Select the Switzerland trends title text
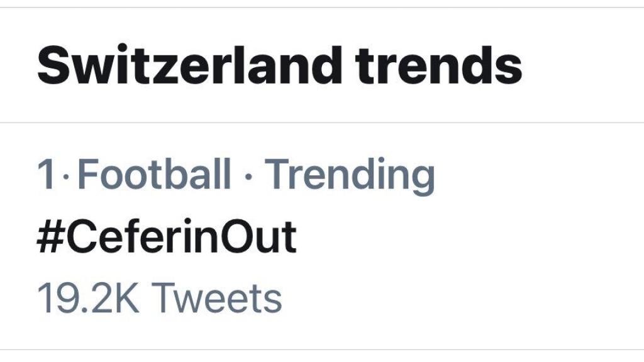 [x=281, y=63]
